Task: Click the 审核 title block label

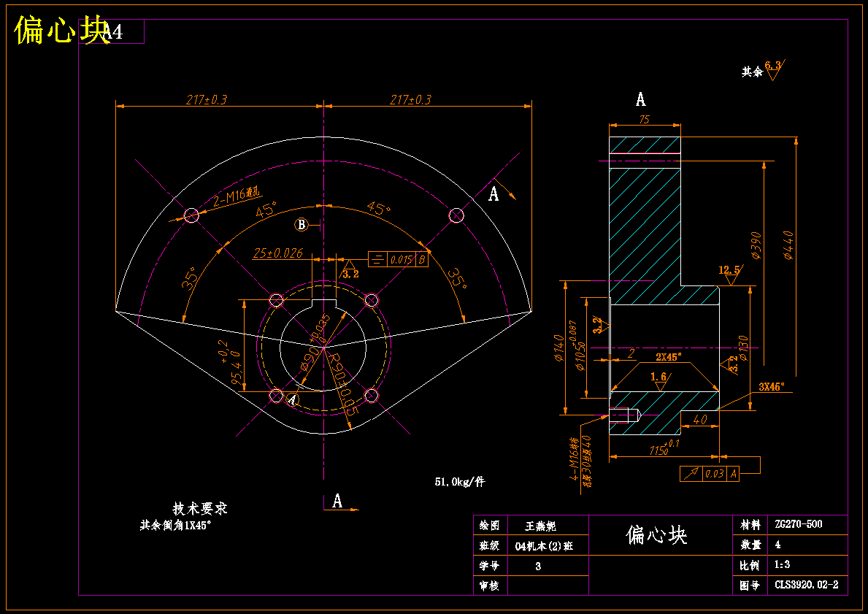Action: pos(490,586)
